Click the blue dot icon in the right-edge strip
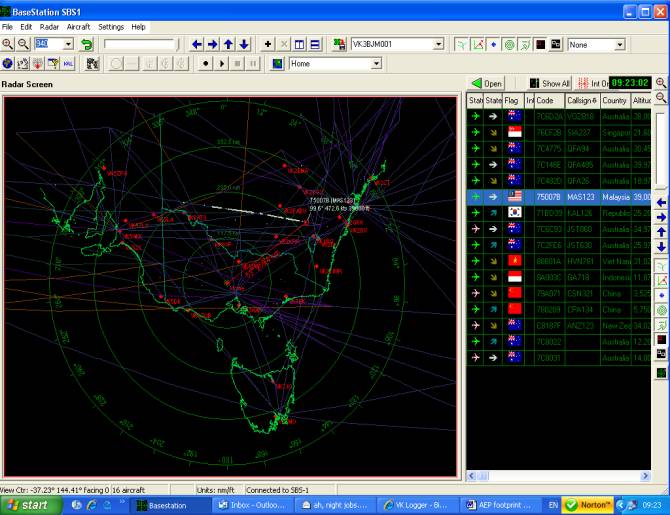 [661, 295]
